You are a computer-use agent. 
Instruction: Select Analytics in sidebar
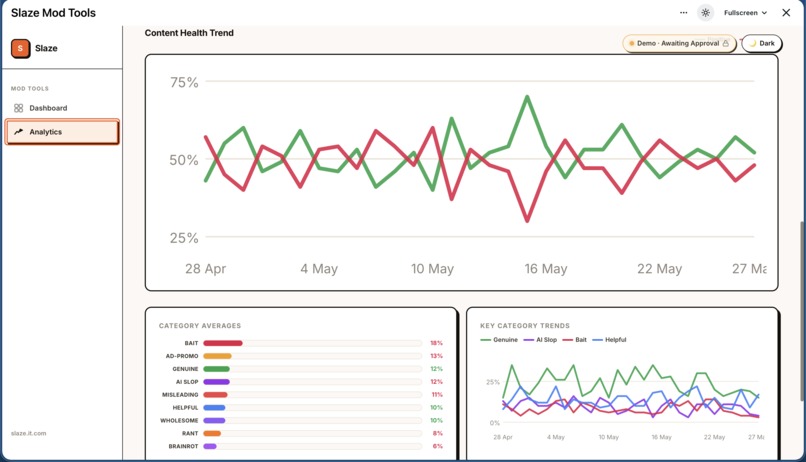click(62, 132)
